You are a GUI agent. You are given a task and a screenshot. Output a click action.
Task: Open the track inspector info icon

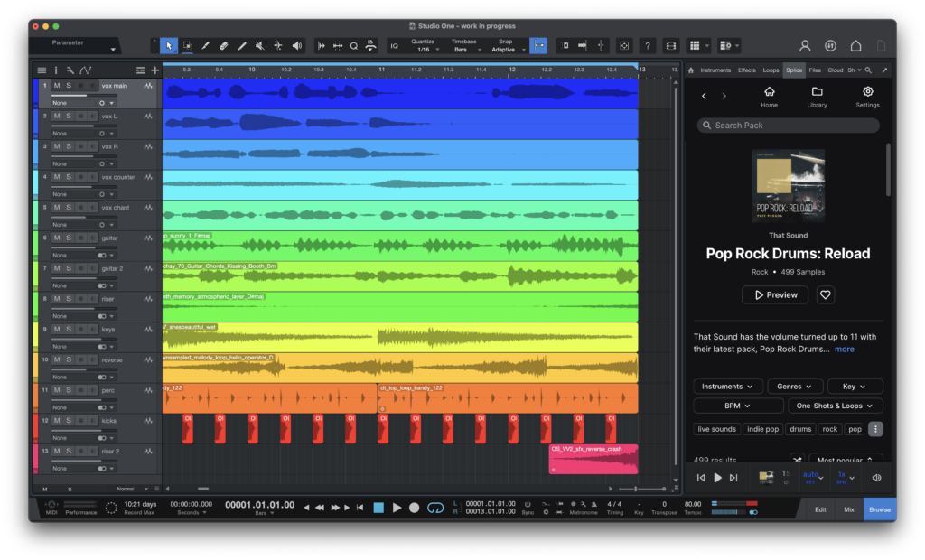(x=56, y=70)
